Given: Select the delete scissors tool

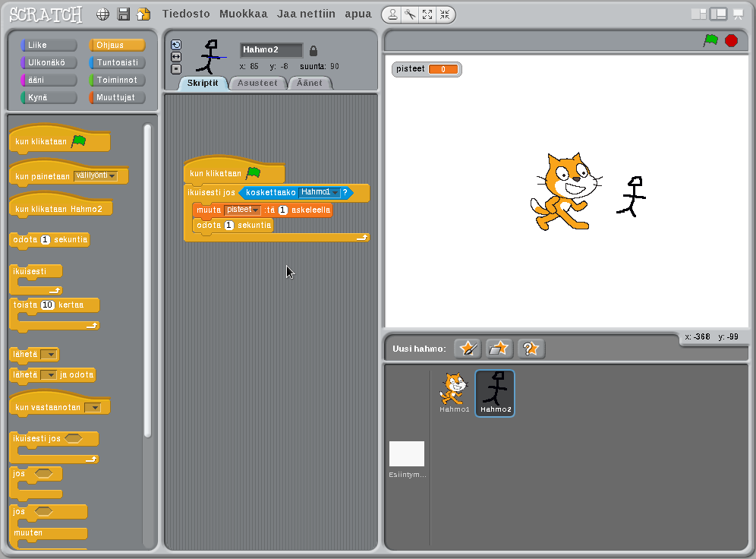Looking at the screenshot, I should pyautogui.click(x=411, y=15).
